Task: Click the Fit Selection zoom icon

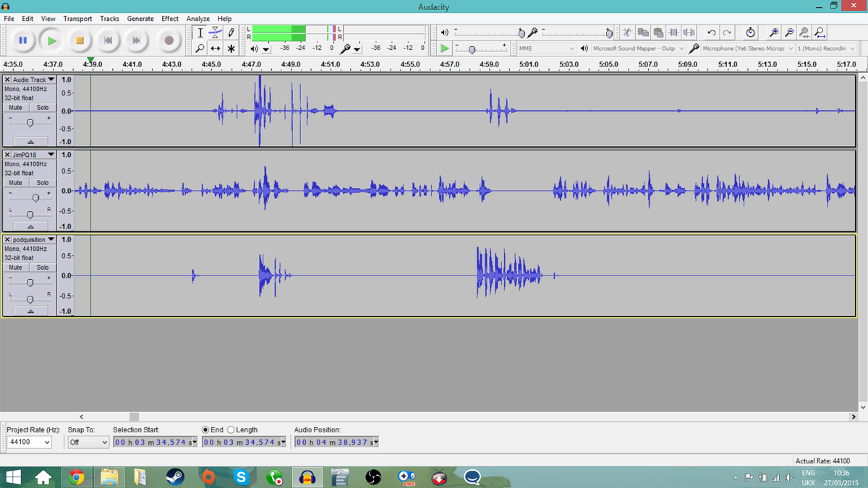Action: (804, 33)
